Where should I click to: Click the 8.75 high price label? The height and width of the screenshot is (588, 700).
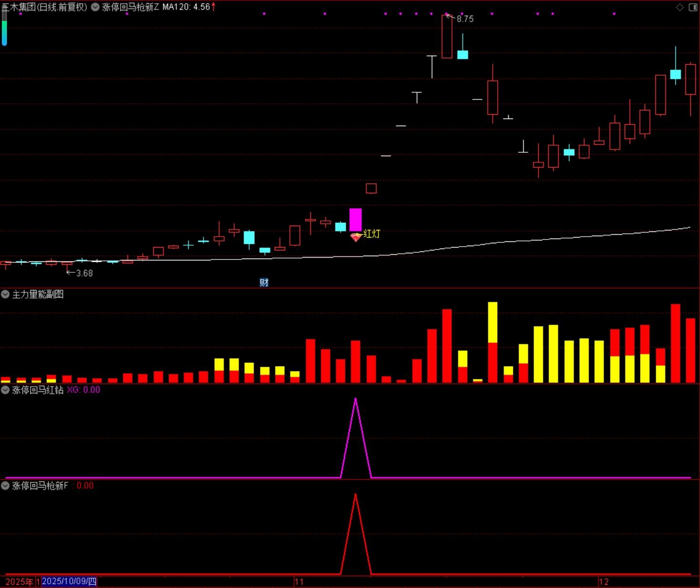pyautogui.click(x=465, y=19)
